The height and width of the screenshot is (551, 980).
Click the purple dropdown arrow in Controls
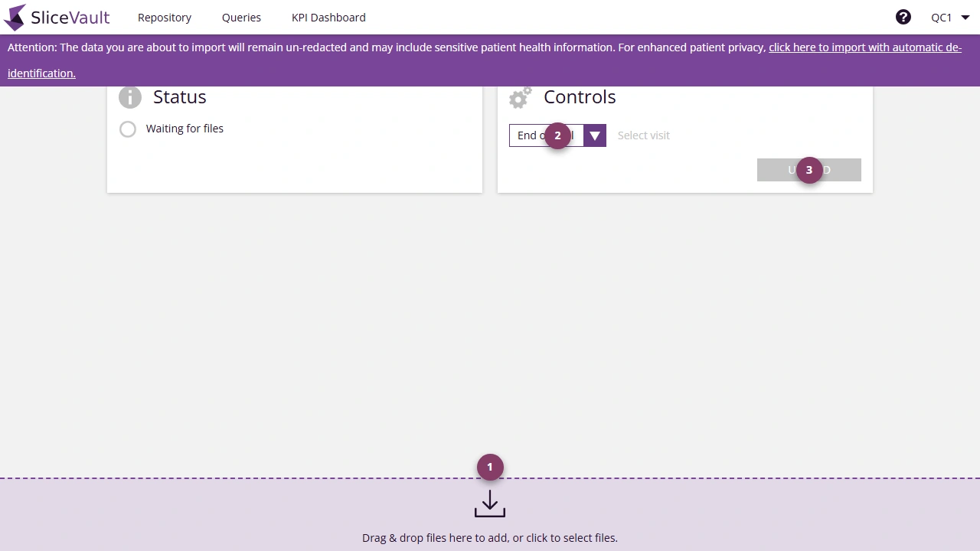point(594,135)
